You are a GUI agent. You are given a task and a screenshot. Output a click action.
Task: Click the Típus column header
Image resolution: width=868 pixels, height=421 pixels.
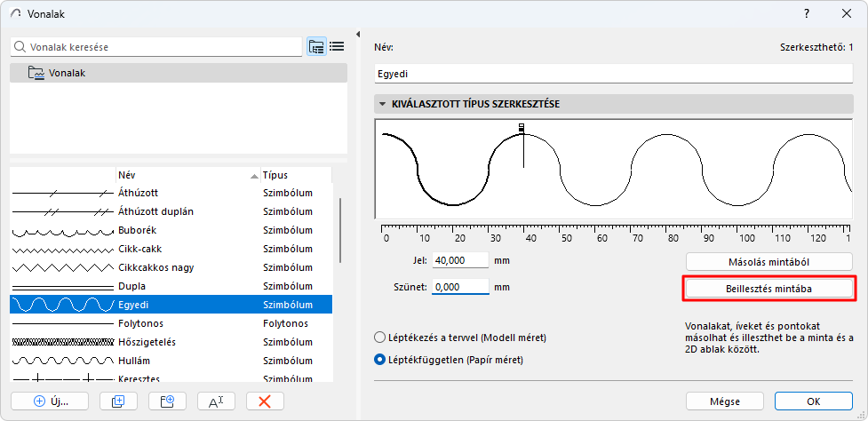[x=296, y=175]
